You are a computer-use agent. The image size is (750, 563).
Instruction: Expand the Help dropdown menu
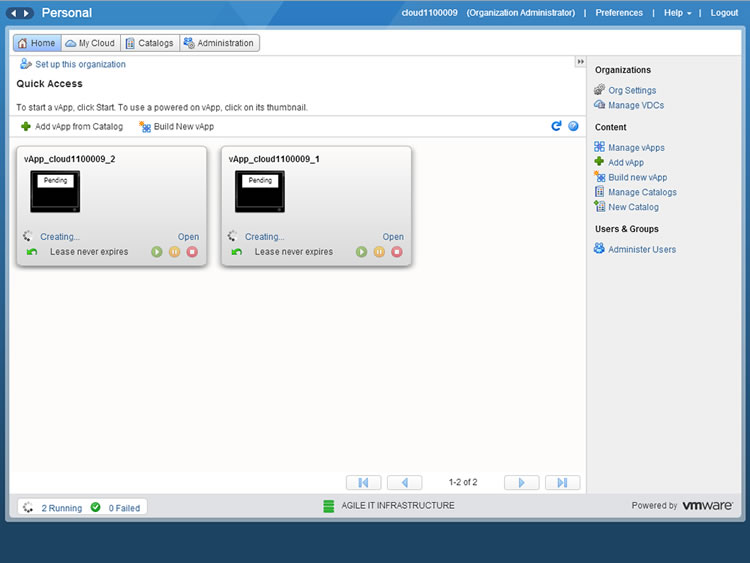(677, 13)
